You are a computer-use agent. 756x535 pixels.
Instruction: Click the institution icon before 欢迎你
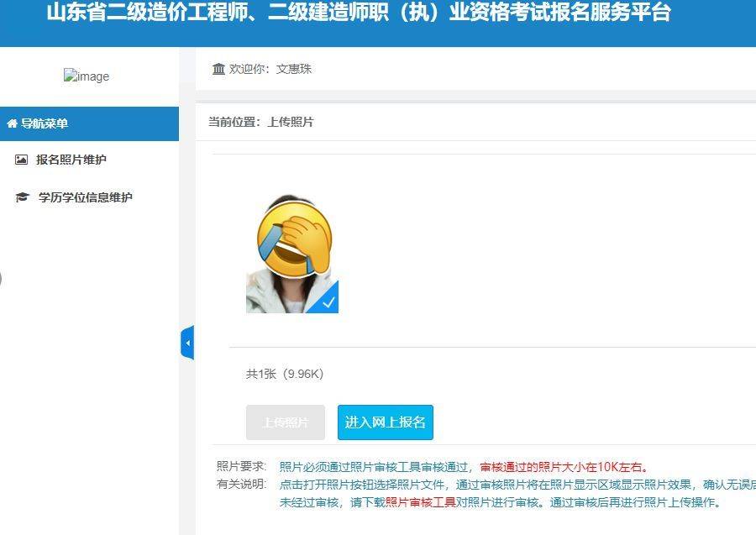(x=218, y=69)
